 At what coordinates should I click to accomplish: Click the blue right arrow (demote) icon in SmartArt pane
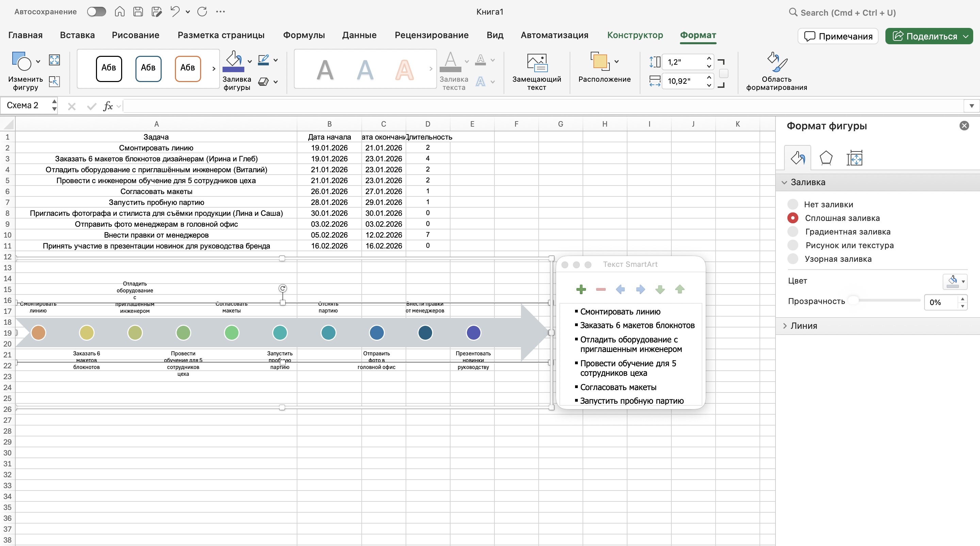coord(640,290)
